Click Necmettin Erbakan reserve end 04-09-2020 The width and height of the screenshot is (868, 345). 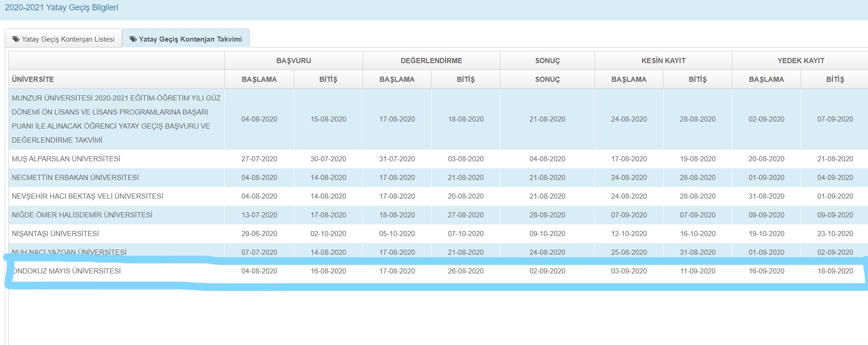[835, 178]
